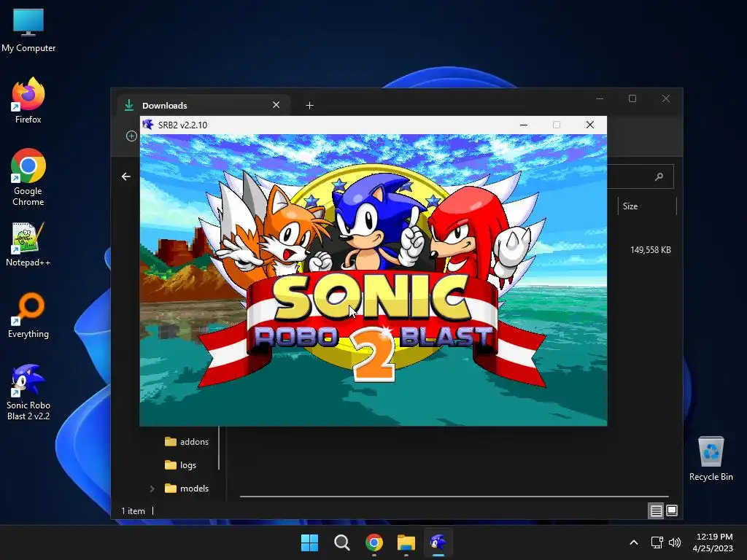
Task: Expand the models folder tree node
Action: pyautogui.click(x=152, y=488)
